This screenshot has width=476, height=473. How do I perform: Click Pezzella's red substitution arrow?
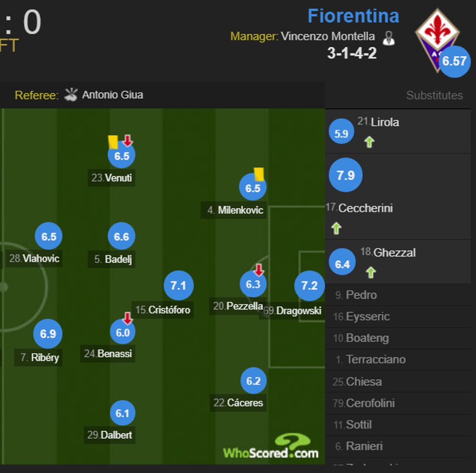coord(259,270)
